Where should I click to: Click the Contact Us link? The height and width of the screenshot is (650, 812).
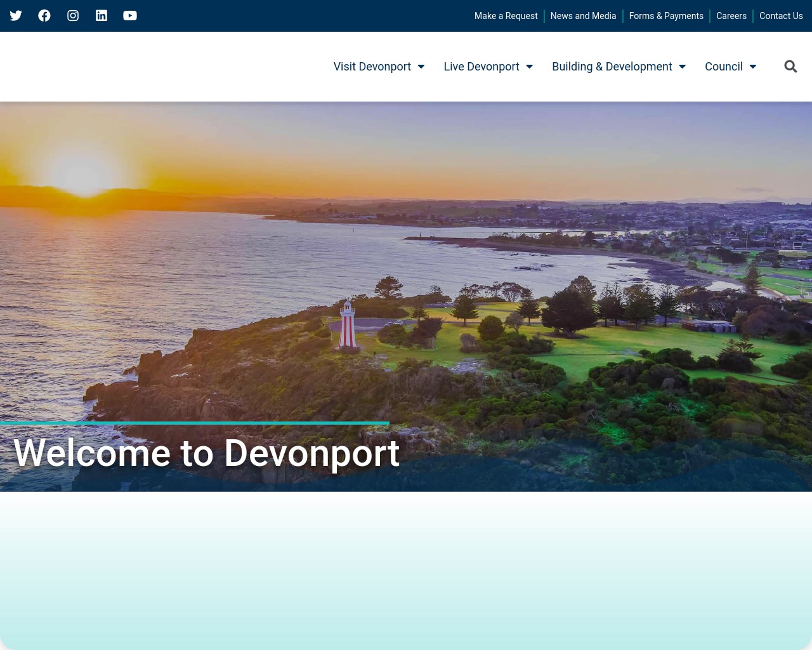[x=781, y=16]
